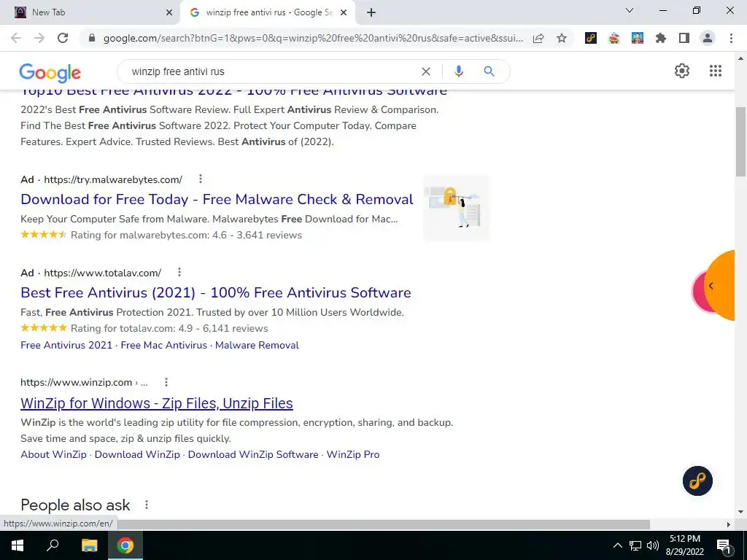Show hidden system tray icons
Viewport: 747px width, 560px height.
(x=617, y=545)
